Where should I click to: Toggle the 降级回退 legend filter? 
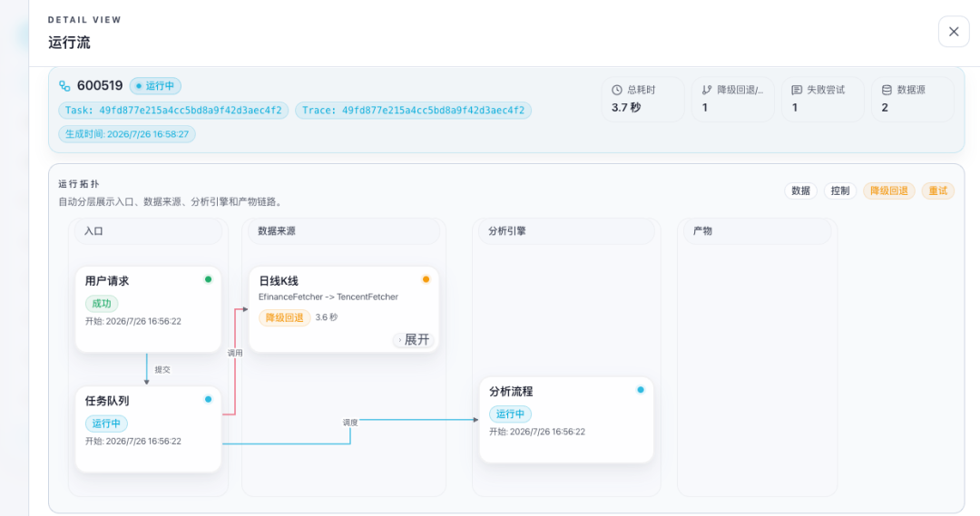888,190
